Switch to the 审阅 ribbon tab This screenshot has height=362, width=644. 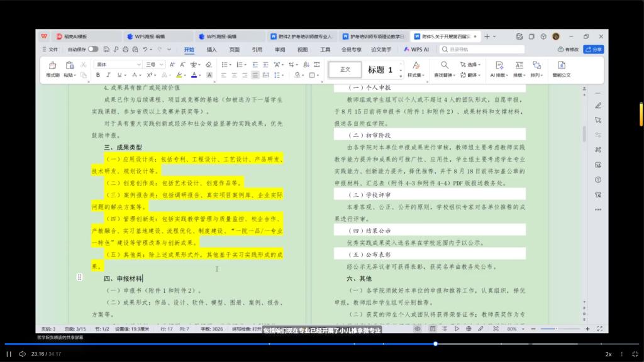[280, 49]
